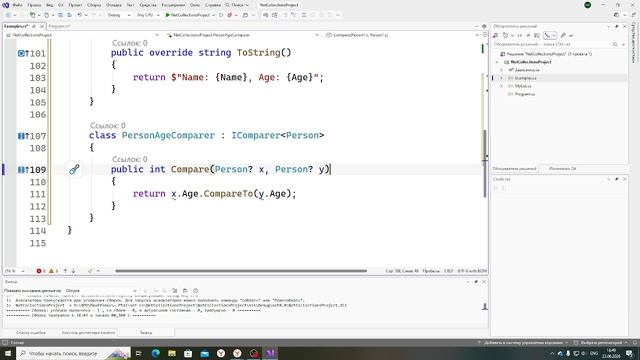This screenshot has width=640, height=360.
Task: Go to next issue with down arrow
Action: point(73,271)
